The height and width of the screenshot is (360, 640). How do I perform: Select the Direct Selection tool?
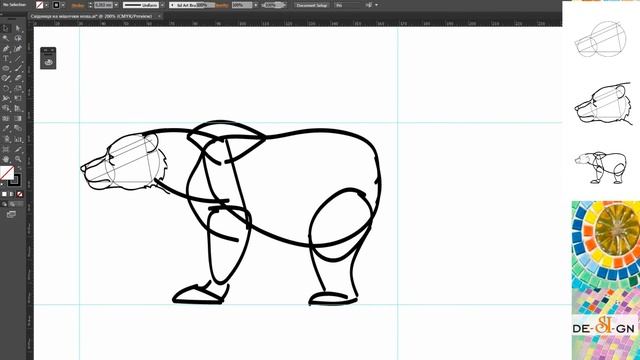pos(18,28)
